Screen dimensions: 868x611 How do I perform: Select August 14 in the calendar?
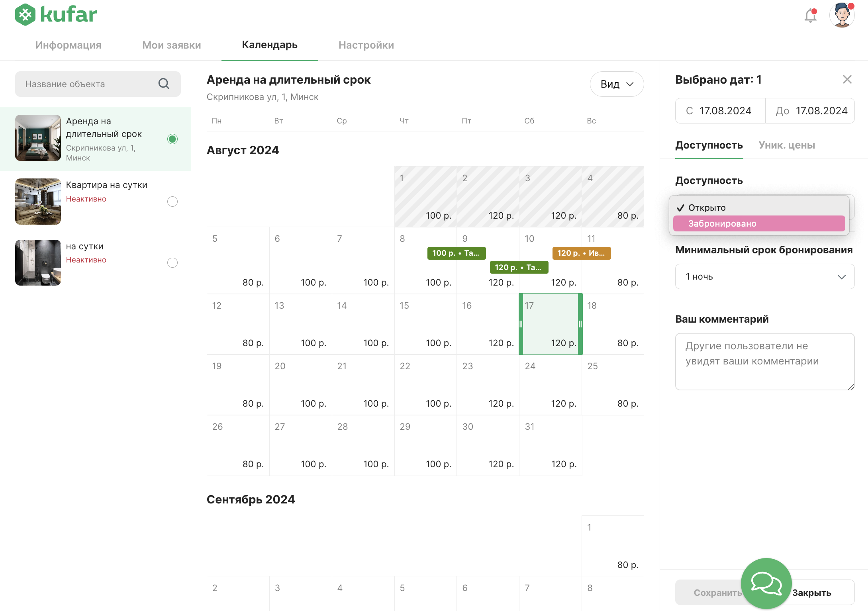click(363, 324)
